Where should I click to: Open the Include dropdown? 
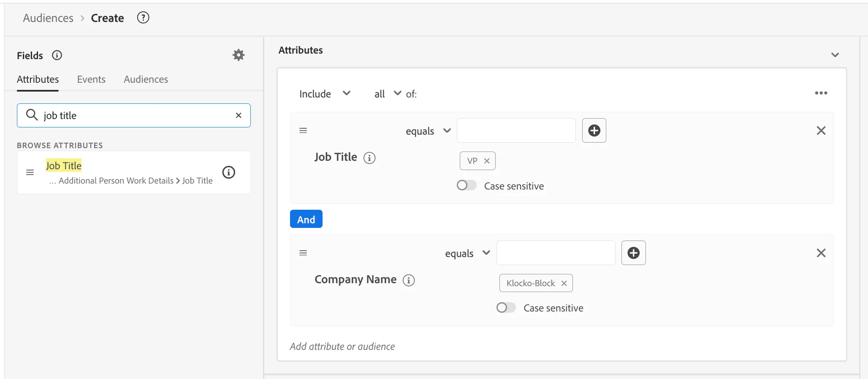point(325,94)
